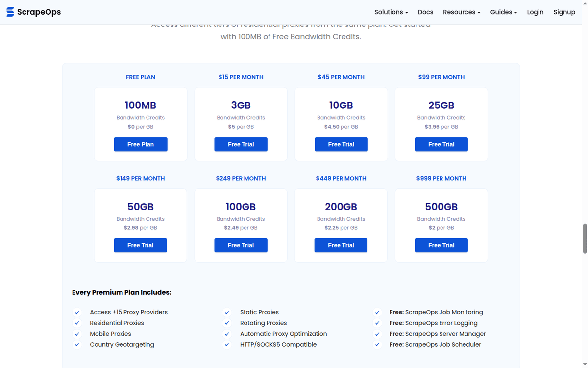Viewport: 588px width, 368px height.
Task: Click checkmark icon beside Access +15 Proxy Providers
Action: coord(77,312)
